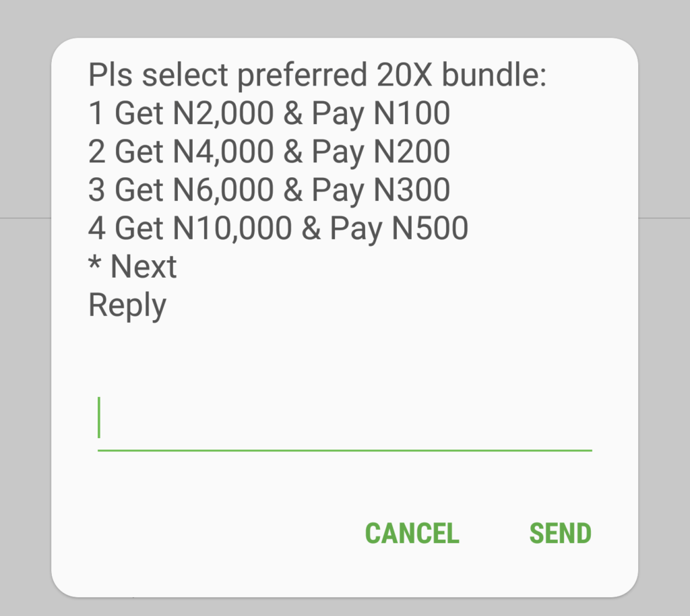Click the 'N10,000' amount text
The width and height of the screenshot is (690, 616).
coord(232,229)
